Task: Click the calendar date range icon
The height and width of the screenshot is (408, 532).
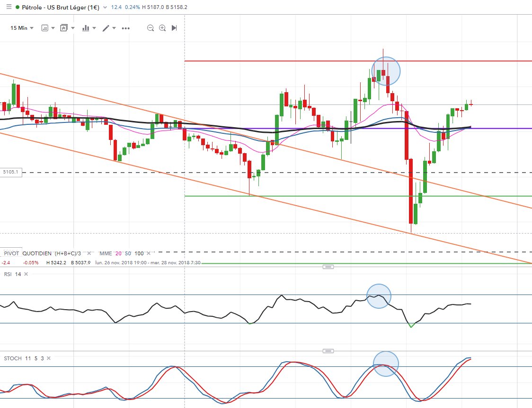Action: [45, 28]
